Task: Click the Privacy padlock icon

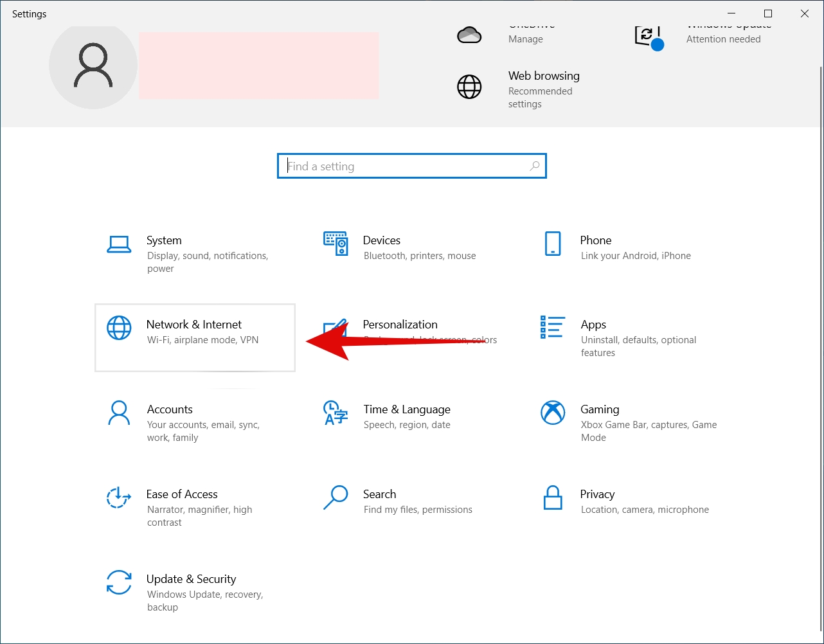Action: 553,497
